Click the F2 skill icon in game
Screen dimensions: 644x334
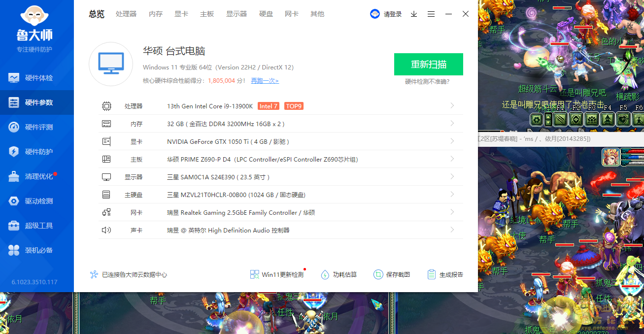pyautogui.click(x=576, y=119)
